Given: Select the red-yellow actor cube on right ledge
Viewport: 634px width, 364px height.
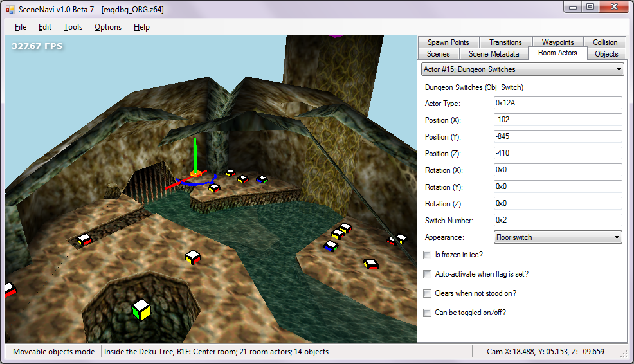Looking at the screenshot, I should [371, 264].
